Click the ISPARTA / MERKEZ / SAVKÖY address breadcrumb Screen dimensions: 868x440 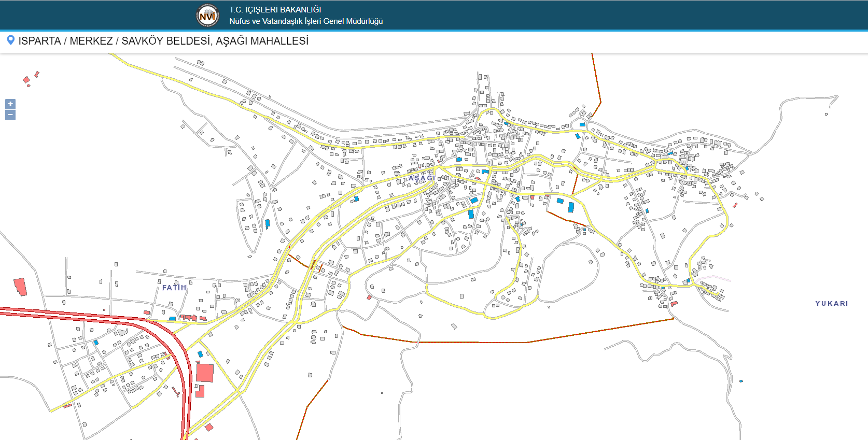coord(163,40)
